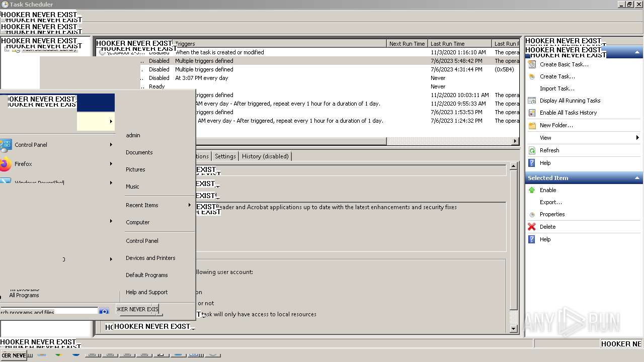This screenshot has height=362, width=644.
Task: Click the task list horizontal scrollbar right arrow
Action: coord(515,141)
